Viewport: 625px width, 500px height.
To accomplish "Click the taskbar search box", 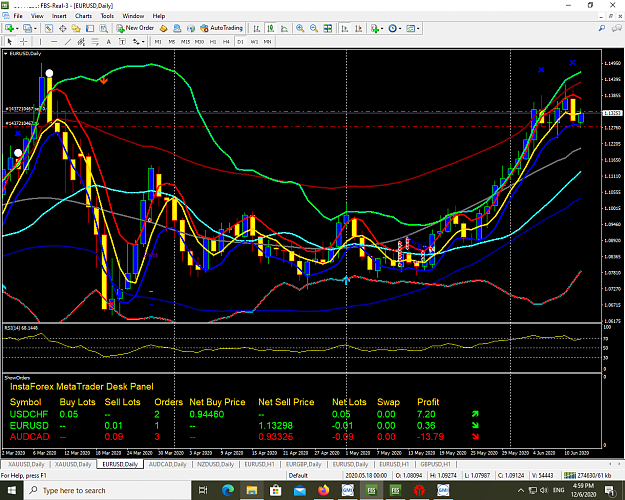I will pos(108,490).
